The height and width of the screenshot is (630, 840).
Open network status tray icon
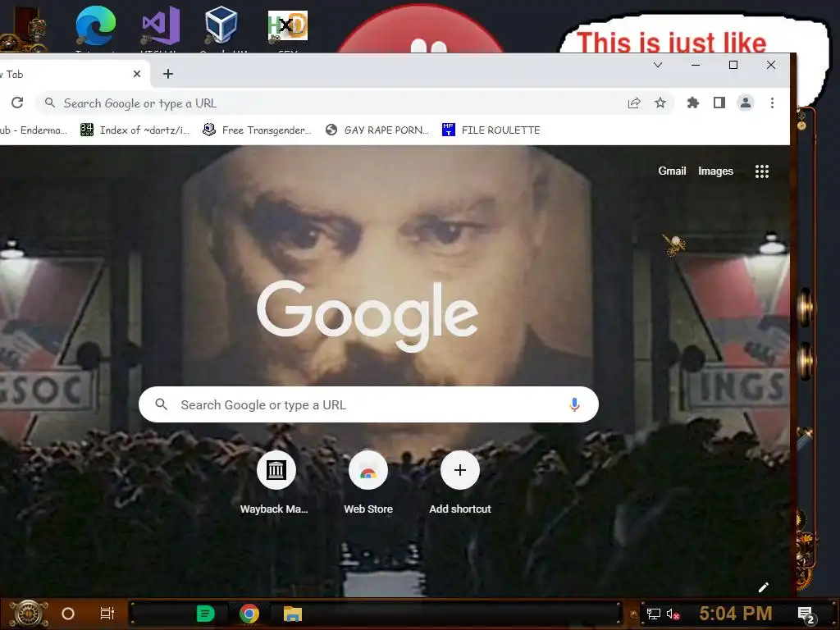653,614
